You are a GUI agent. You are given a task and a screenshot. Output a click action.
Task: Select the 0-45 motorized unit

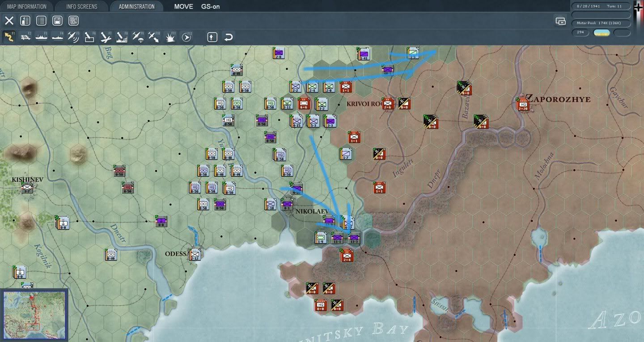click(x=237, y=70)
